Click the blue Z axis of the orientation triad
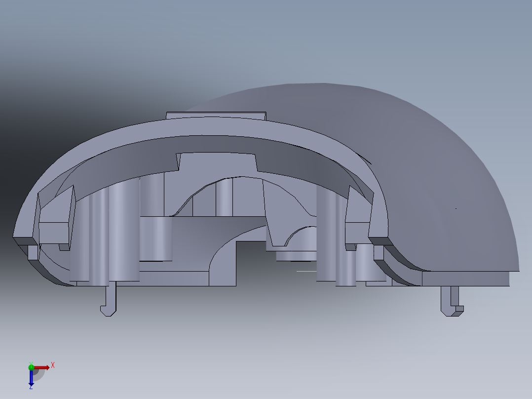532x399 pixels. pos(31,378)
